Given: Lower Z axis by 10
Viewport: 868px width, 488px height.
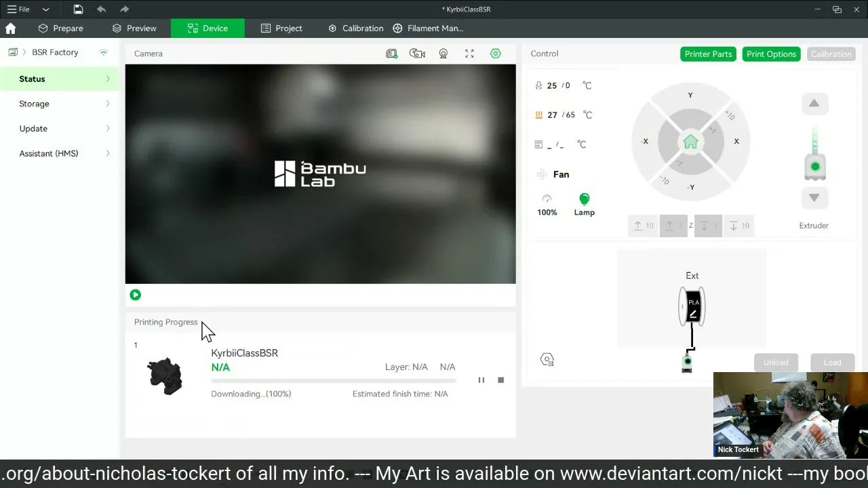Looking at the screenshot, I should coord(739,226).
